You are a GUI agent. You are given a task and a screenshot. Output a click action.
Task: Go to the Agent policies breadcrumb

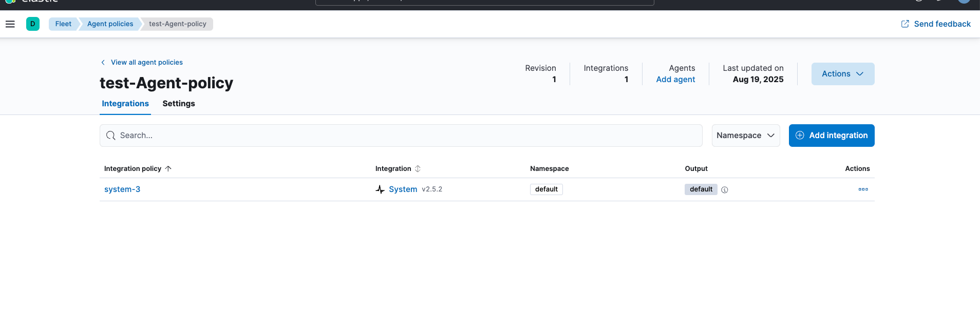[110, 24]
